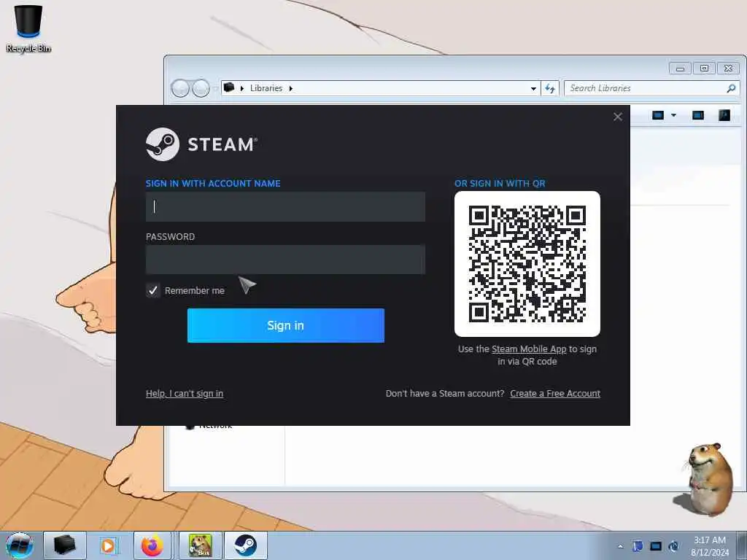Focus the account name input field

pyautogui.click(x=285, y=206)
